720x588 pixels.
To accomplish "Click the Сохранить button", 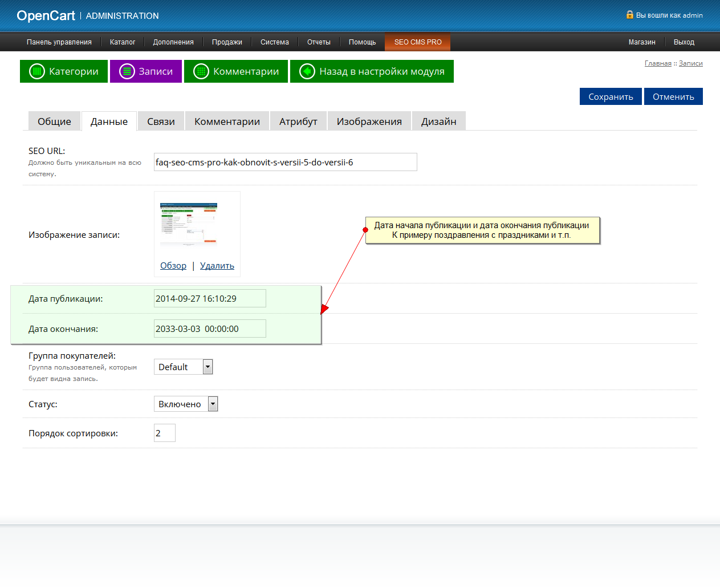I will coord(611,96).
